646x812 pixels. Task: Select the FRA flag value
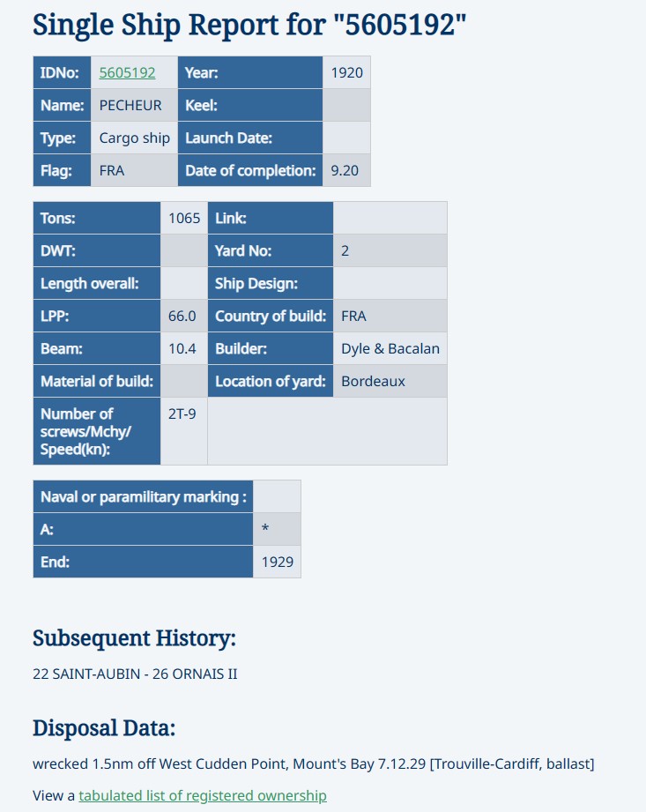click(x=134, y=170)
